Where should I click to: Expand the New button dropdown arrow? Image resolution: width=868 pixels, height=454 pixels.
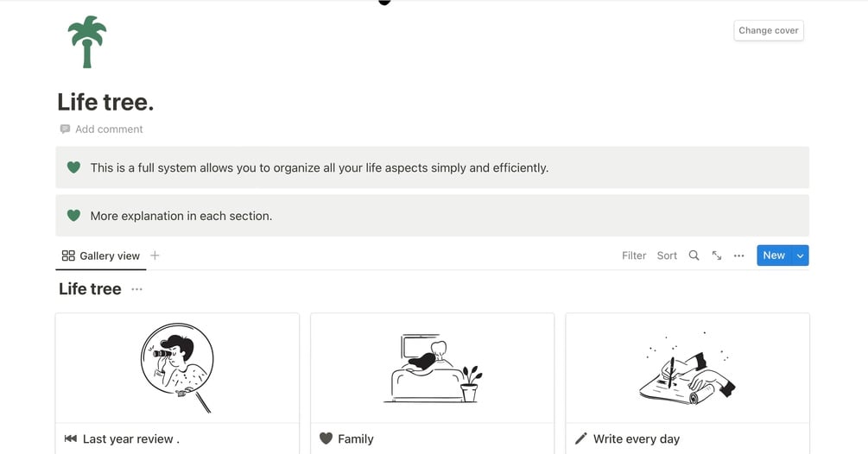[801, 255]
